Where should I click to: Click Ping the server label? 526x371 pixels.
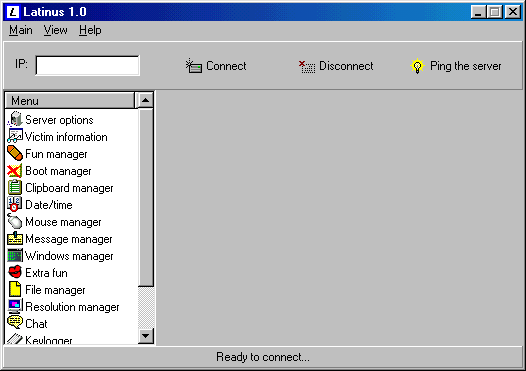pyautogui.click(x=466, y=66)
